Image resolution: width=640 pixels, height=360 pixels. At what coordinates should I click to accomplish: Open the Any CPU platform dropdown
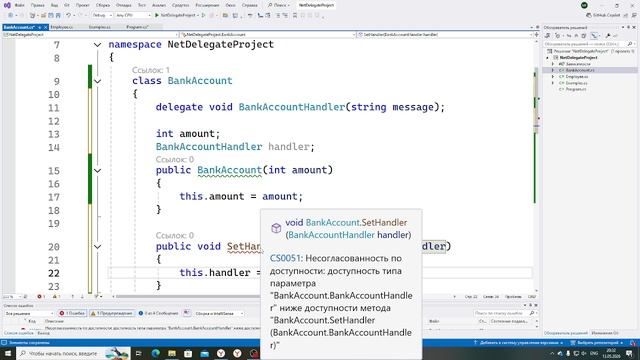[x=133, y=15]
